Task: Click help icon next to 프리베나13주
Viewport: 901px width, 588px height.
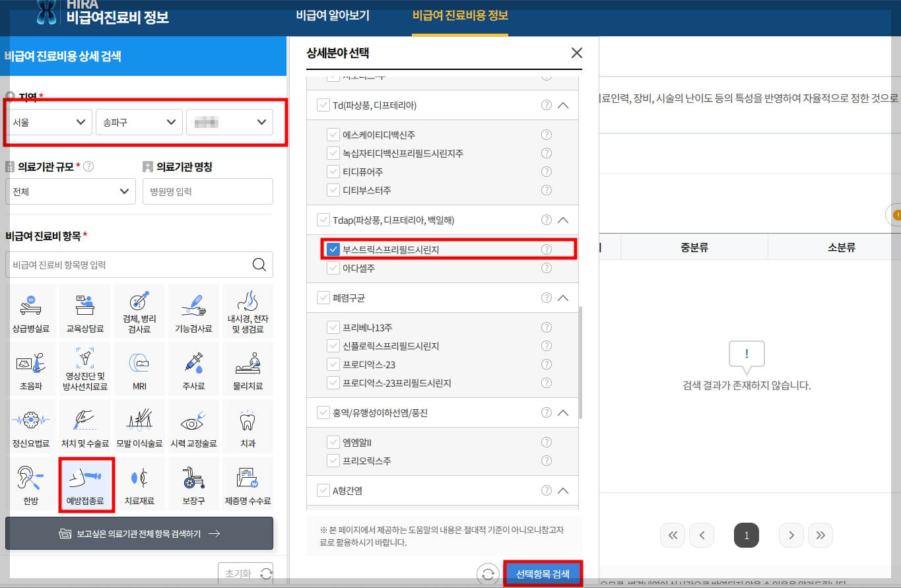Action: coord(547,327)
